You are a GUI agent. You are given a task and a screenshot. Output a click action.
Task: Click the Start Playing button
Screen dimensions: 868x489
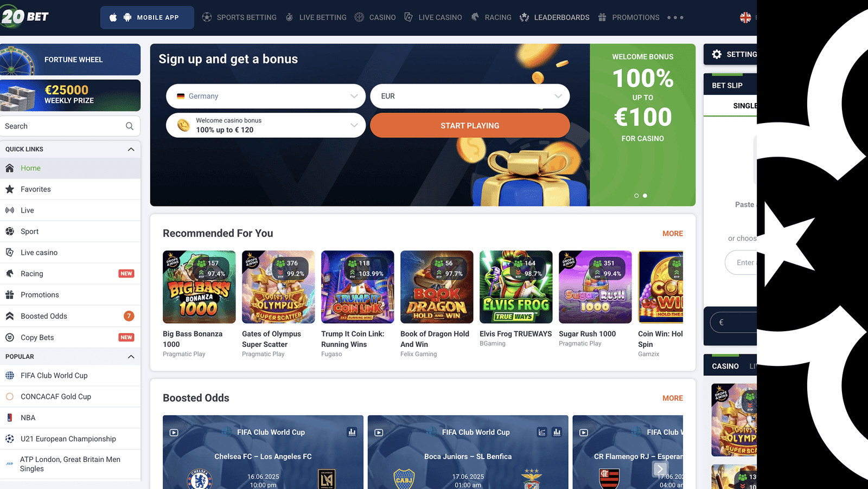point(470,125)
